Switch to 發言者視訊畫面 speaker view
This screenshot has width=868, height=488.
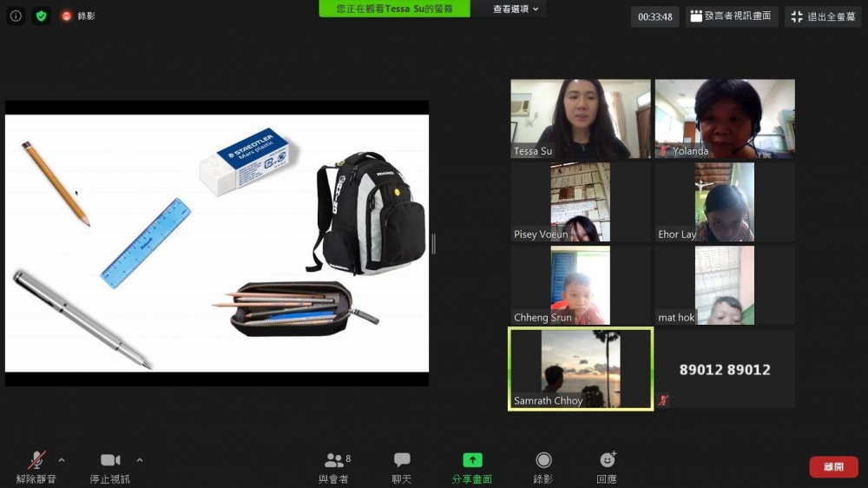tap(731, 16)
